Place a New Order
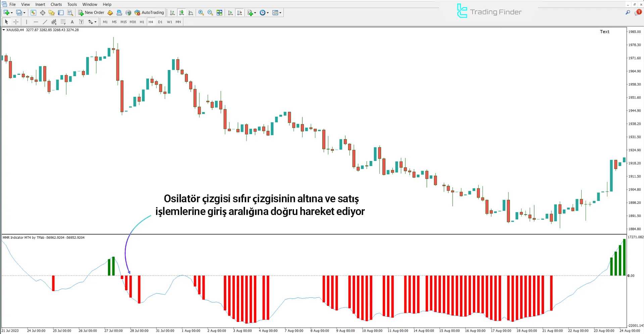 [x=91, y=12]
